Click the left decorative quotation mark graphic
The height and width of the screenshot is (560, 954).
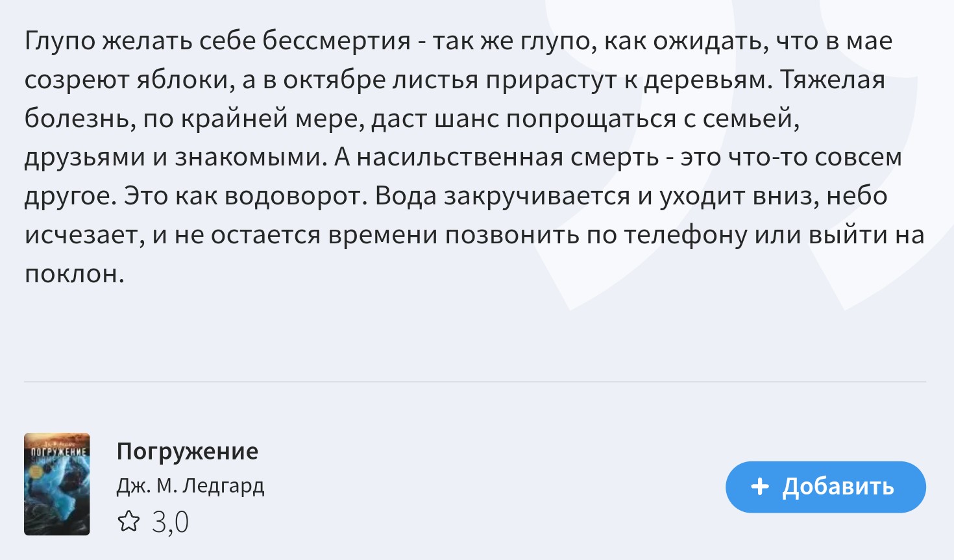pyautogui.click(x=649, y=156)
